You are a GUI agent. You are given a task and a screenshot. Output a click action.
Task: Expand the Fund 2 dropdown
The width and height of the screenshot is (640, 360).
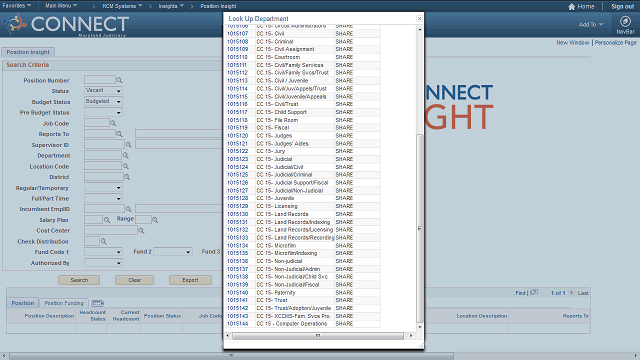(x=172, y=252)
